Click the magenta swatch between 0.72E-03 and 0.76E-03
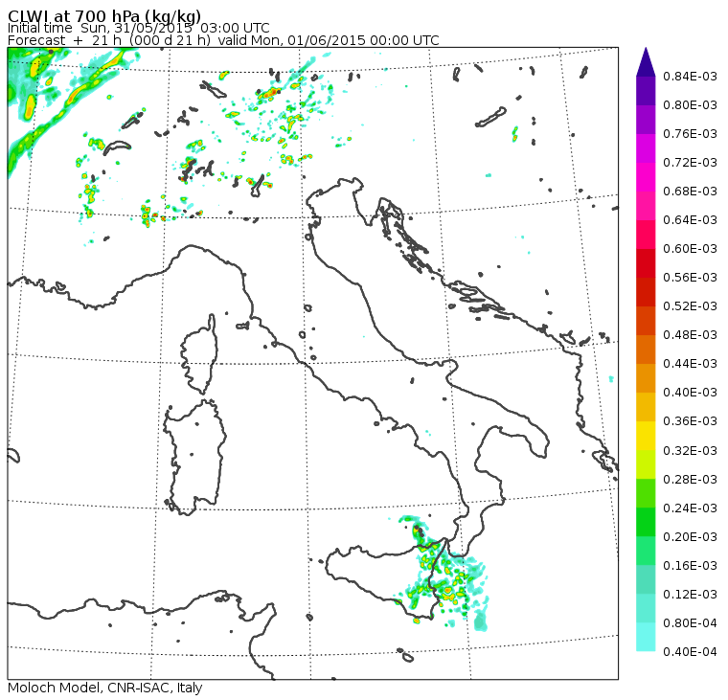 pyautogui.click(x=646, y=148)
